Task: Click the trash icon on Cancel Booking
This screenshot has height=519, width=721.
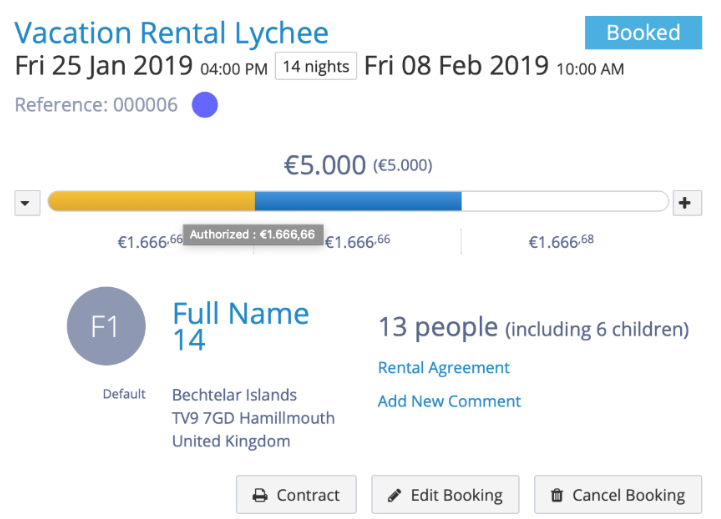Action: (x=556, y=495)
